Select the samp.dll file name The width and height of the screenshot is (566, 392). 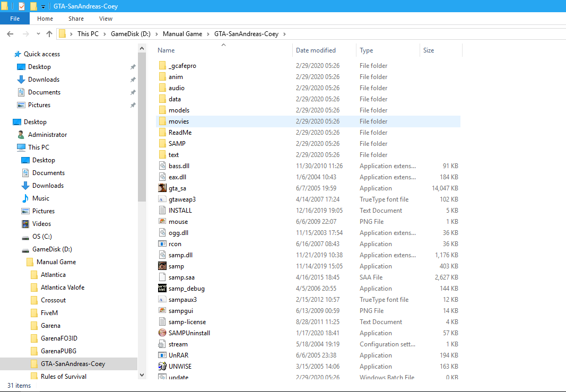pos(180,255)
